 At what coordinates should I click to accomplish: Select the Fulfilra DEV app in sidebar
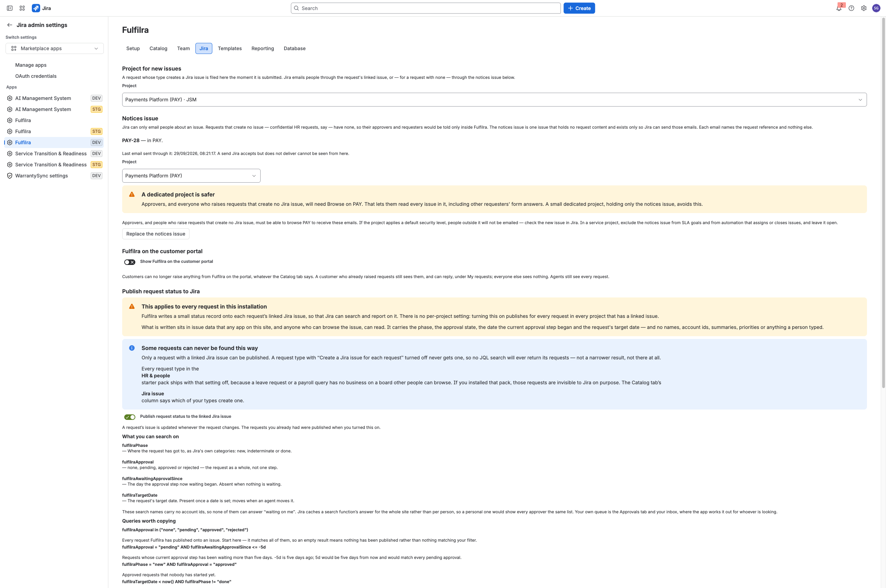tap(55, 143)
